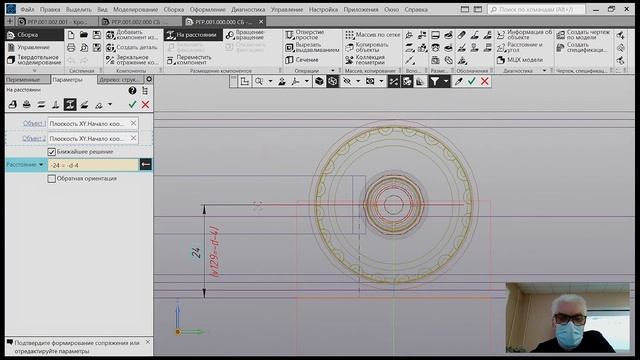640x360 pixels.
Task: Accept with the view toolbar's green checkmark
Action: tap(472, 82)
